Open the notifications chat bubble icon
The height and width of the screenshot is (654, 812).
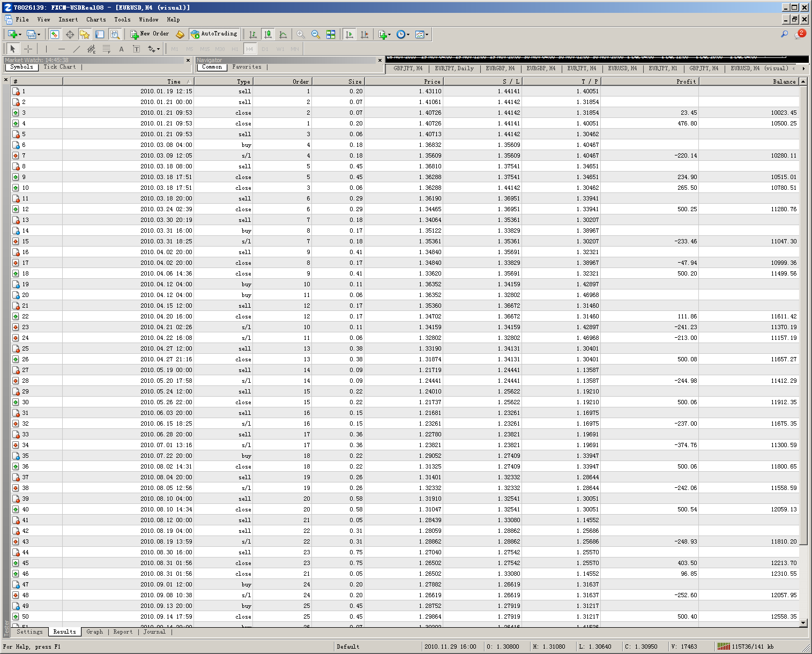pyautogui.click(x=800, y=34)
